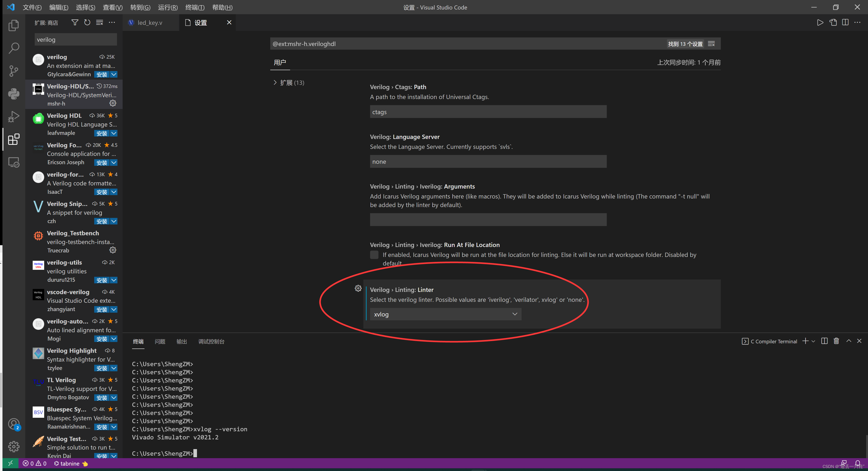Install the verilog-utils extension
The width and height of the screenshot is (868, 471).
tap(101, 280)
